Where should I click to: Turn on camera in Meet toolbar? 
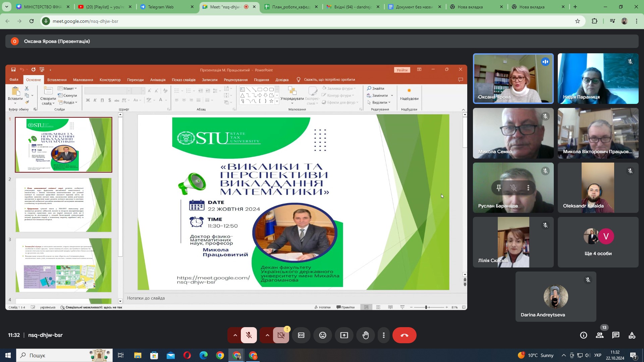(281, 335)
